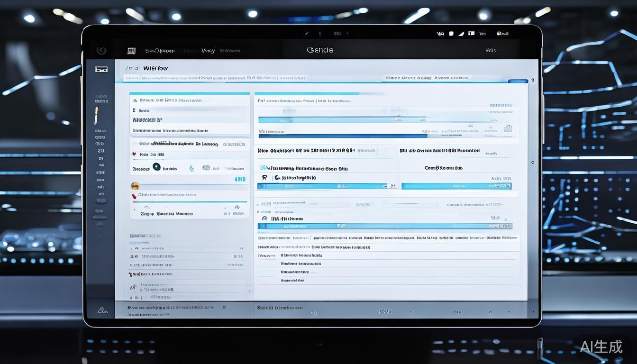Click the circular logo icon in top-left corner

point(101,51)
